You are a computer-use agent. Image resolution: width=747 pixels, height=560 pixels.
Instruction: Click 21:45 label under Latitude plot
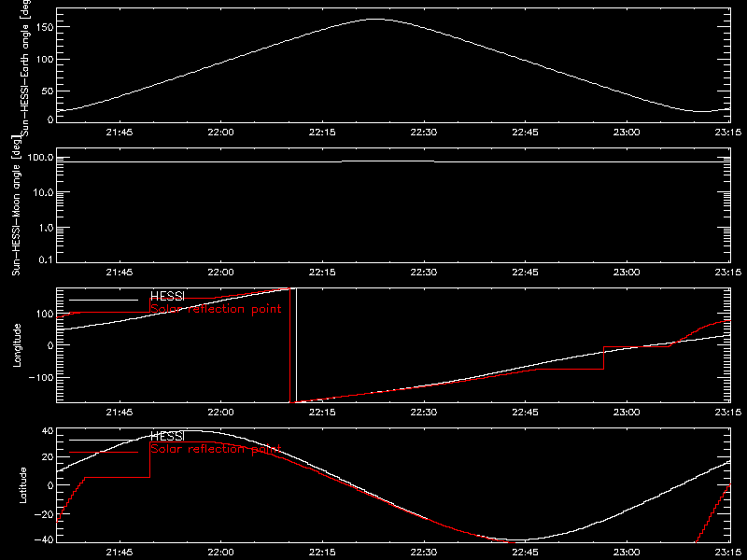pyautogui.click(x=120, y=552)
